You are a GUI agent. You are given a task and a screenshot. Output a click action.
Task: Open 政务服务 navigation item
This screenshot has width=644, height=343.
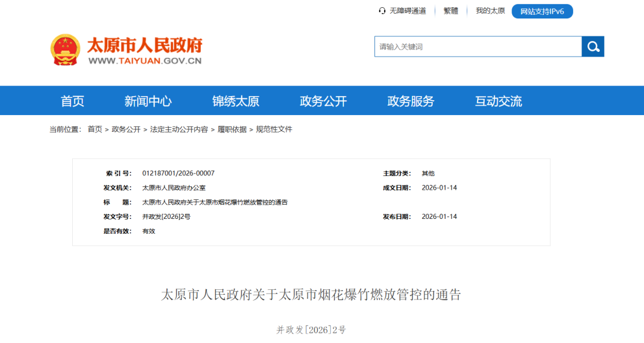[411, 101]
